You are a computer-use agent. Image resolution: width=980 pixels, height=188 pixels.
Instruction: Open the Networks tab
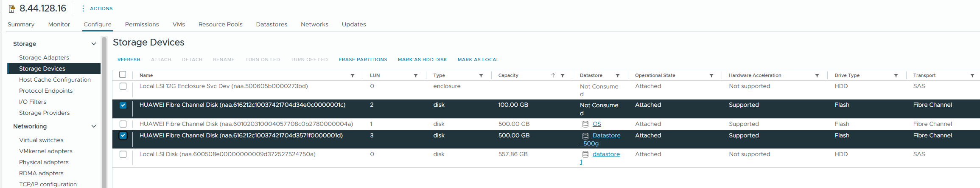pos(314,24)
